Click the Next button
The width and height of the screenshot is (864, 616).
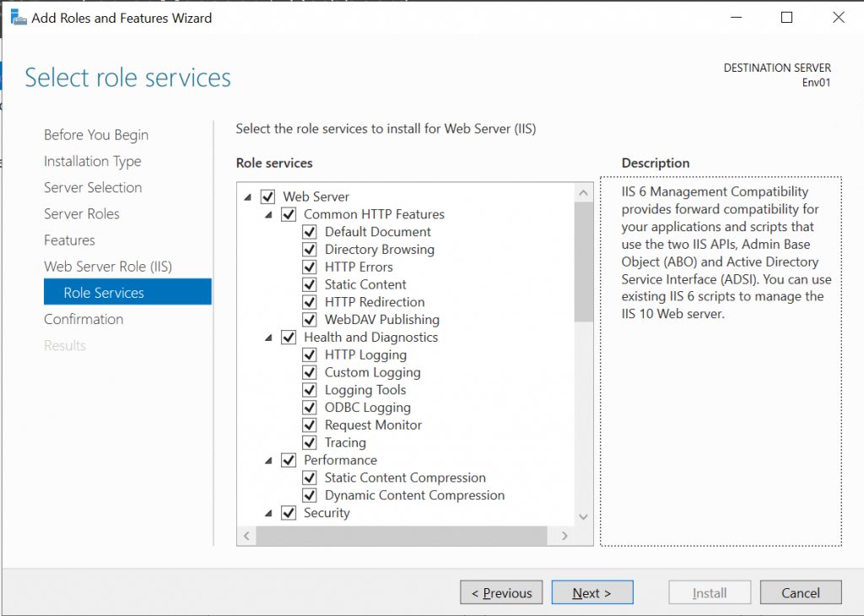pyautogui.click(x=592, y=593)
